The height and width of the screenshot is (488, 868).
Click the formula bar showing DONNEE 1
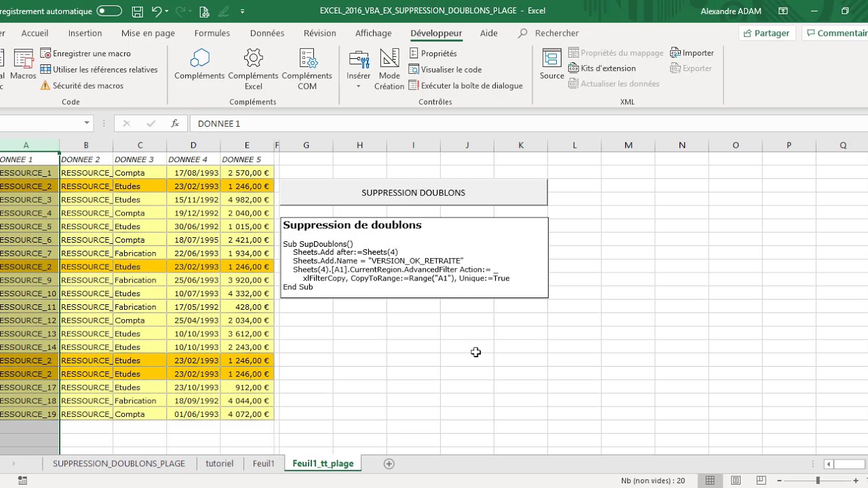click(x=529, y=123)
